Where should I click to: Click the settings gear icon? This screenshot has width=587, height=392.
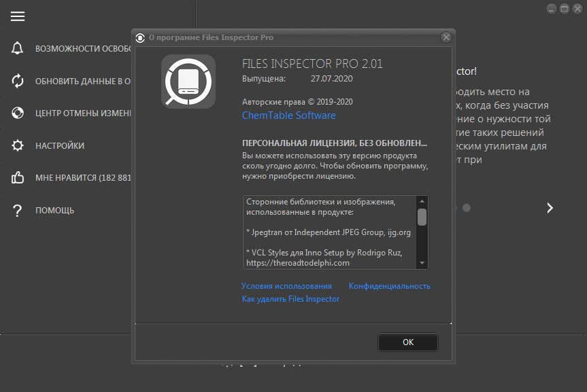click(x=18, y=145)
